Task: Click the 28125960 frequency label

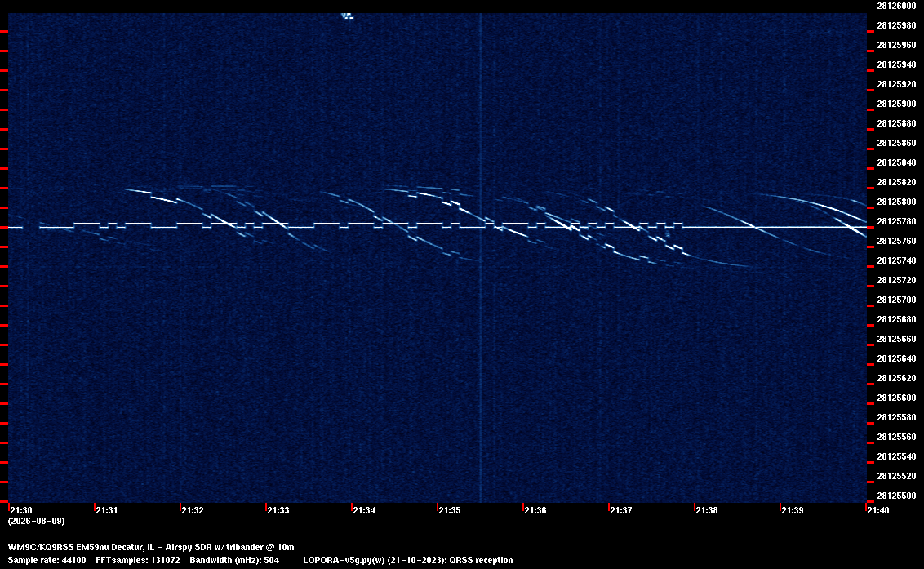Action: pos(896,45)
